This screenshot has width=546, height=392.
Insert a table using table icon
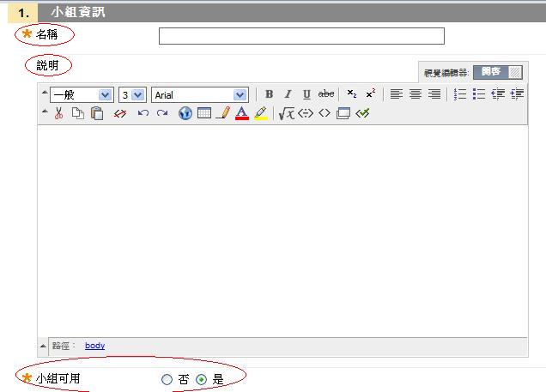tap(204, 113)
